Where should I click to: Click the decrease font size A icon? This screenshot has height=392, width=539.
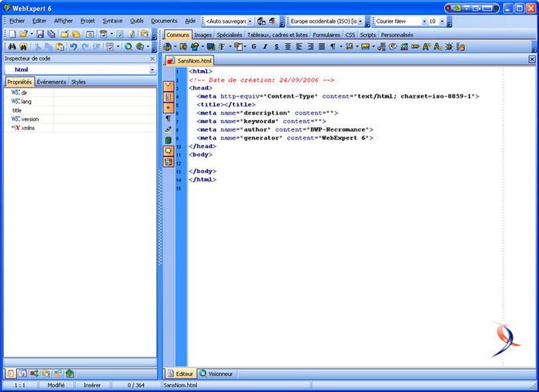click(x=437, y=46)
